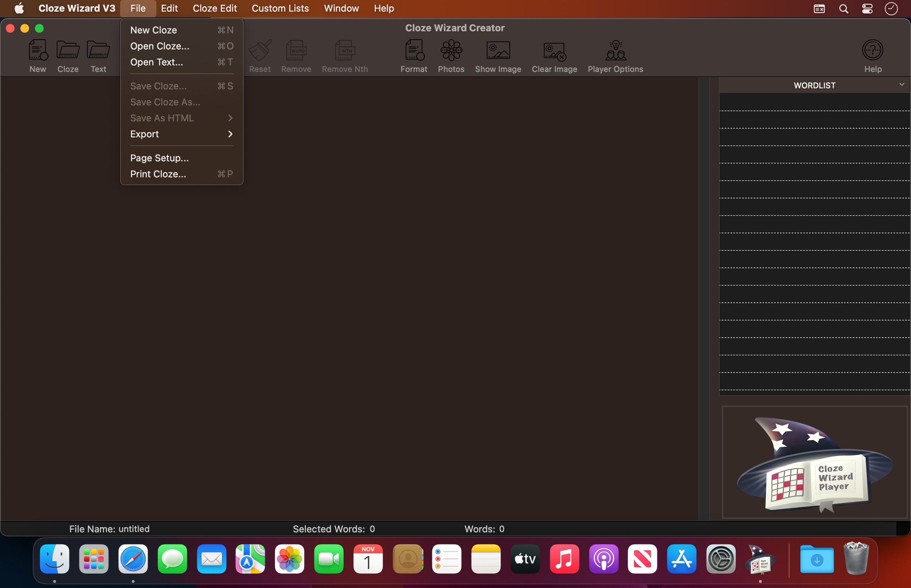Click the Open Cloze folder toolbar icon
The height and width of the screenshot is (588, 911).
tap(68, 50)
